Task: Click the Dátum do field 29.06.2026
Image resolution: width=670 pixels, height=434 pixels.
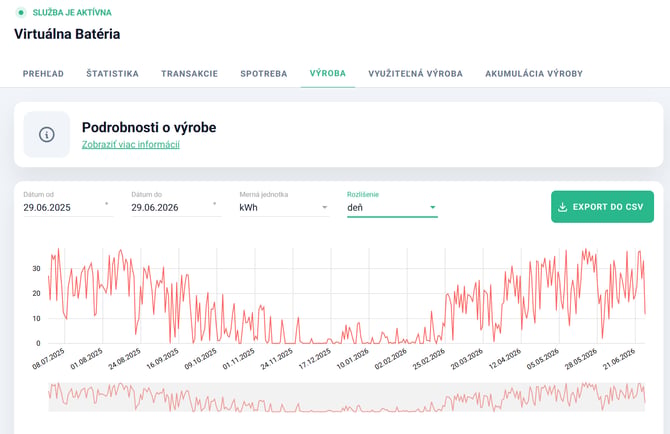Action: (x=176, y=205)
